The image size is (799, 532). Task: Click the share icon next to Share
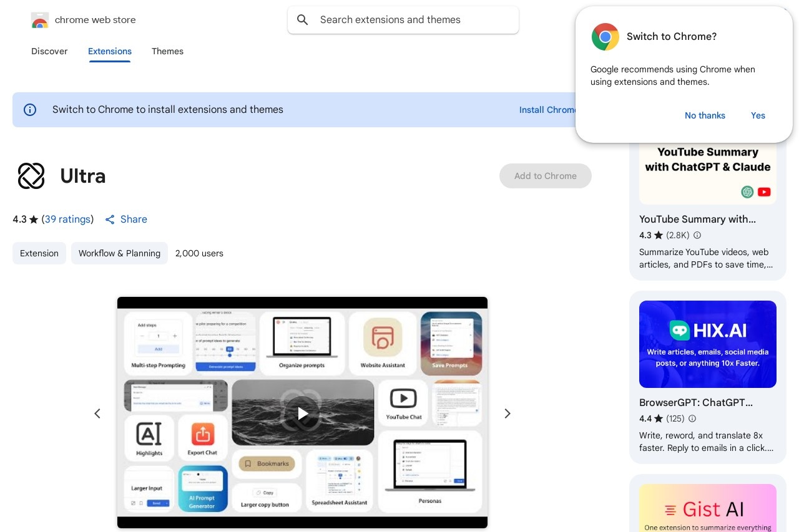tap(110, 220)
